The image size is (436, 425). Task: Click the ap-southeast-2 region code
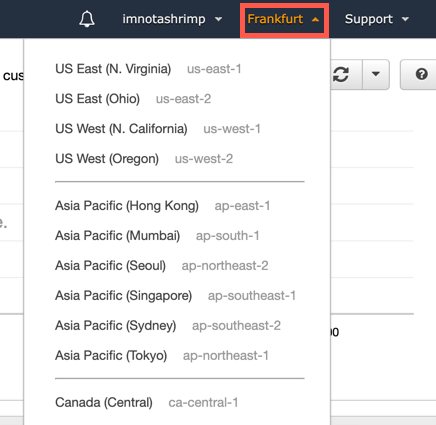[x=236, y=326]
